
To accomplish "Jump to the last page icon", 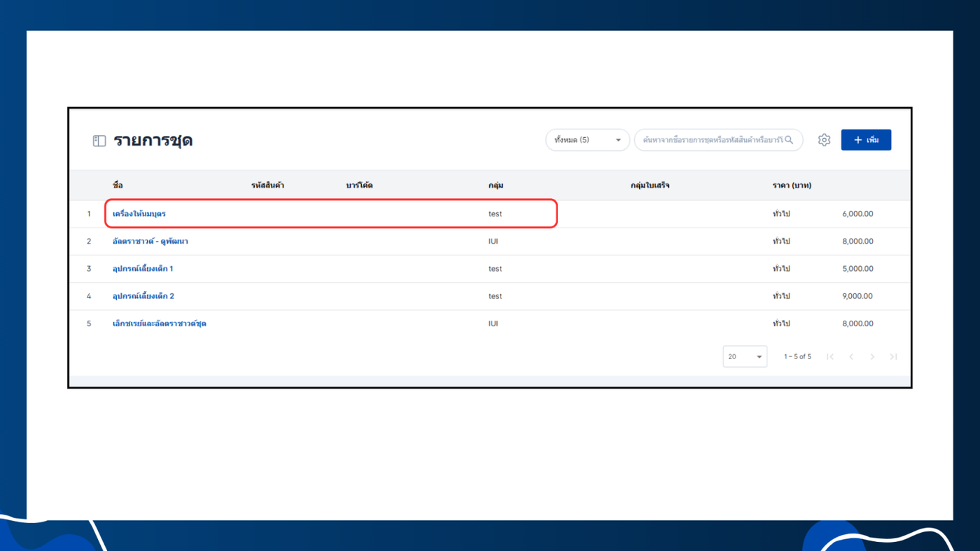I will click(x=893, y=357).
